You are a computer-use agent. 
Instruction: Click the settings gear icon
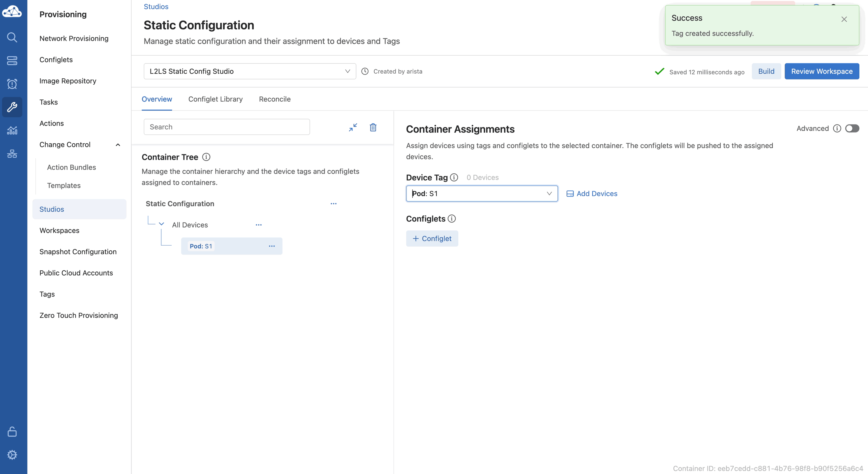point(12,455)
